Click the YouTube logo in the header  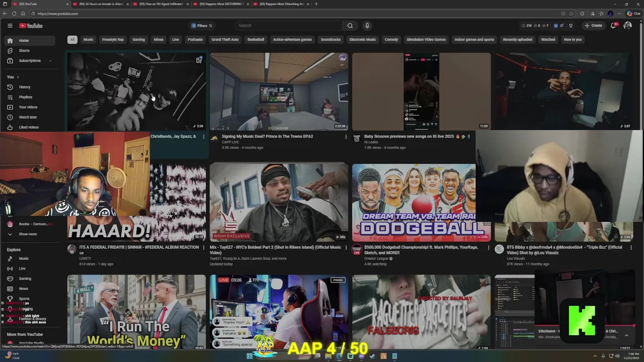click(31, 26)
